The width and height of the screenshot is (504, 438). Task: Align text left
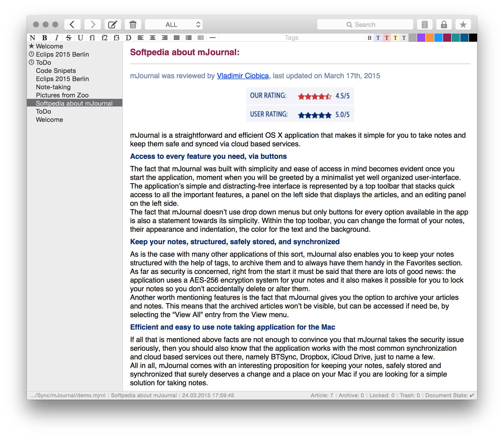click(140, 38)
